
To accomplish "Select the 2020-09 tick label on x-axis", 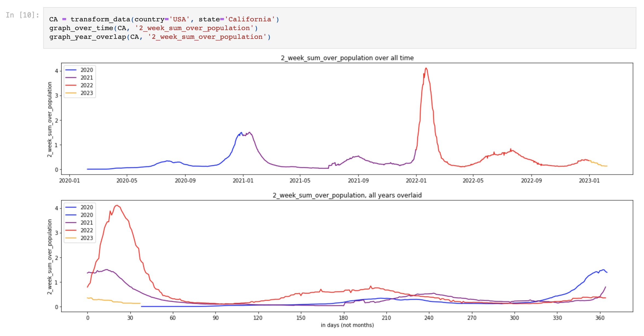I will [186, 180].
